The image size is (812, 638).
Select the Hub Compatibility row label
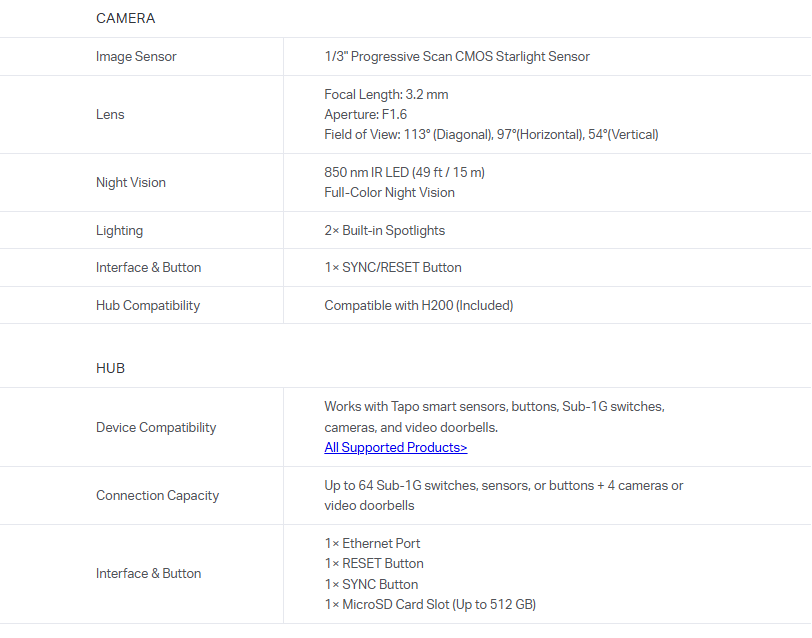point(148,305)
